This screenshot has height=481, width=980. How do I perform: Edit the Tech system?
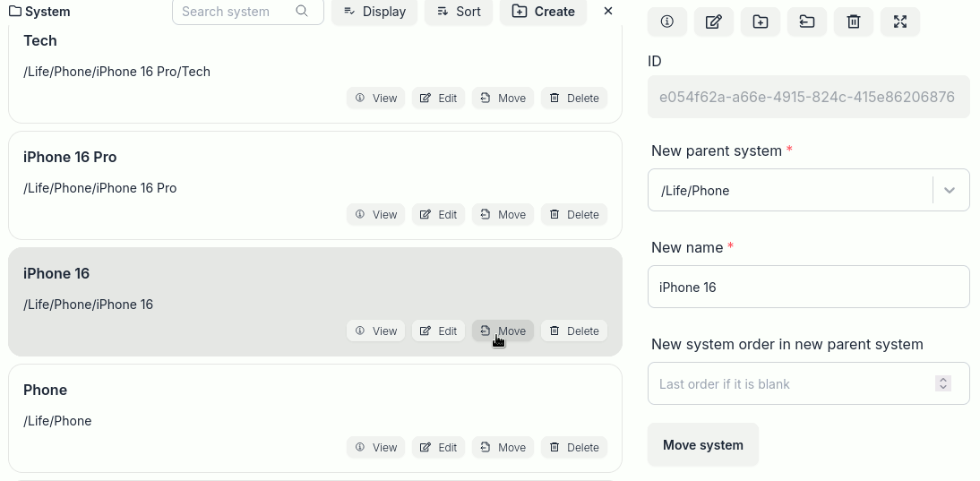pyautogui.click(x=438, y=98)
